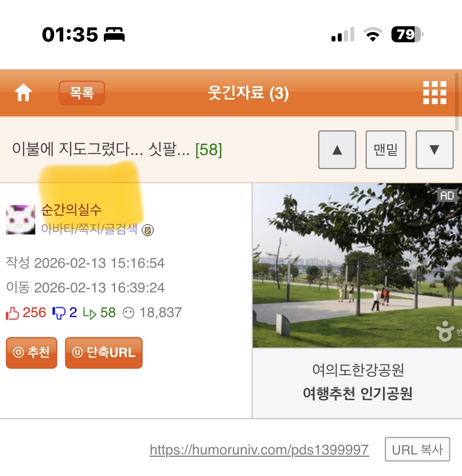Click the 단축URL button

[104, 353]
